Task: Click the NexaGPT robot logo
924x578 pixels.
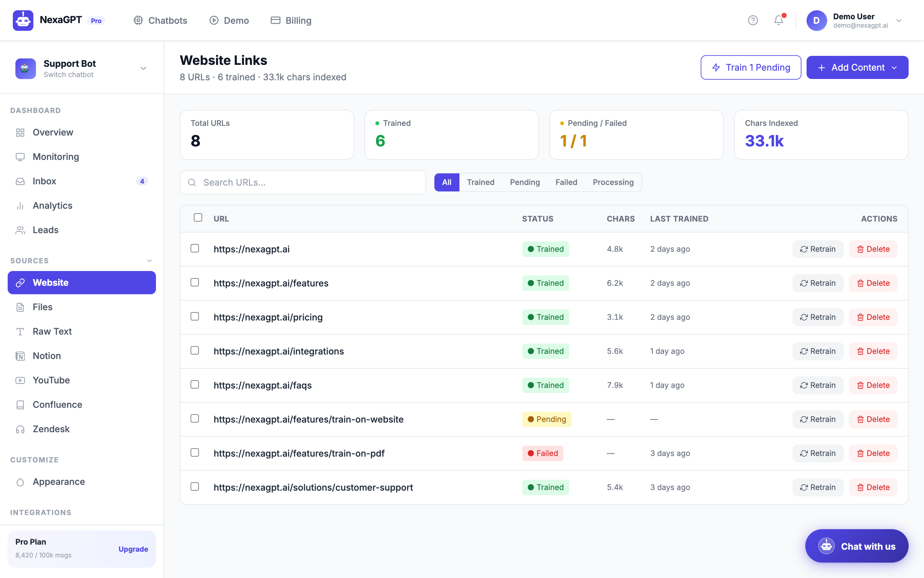Action: point(23,20)
